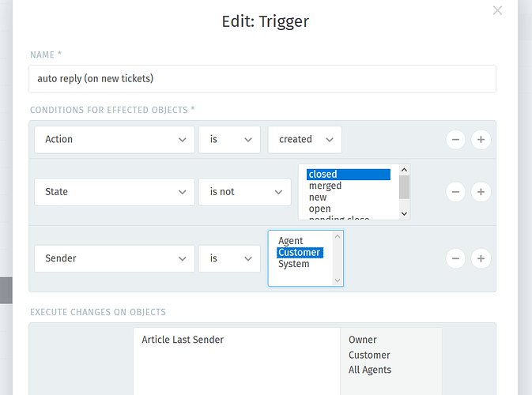Remove the State condition row
This screenshot has width=532, height=395.
pos(455,192)
